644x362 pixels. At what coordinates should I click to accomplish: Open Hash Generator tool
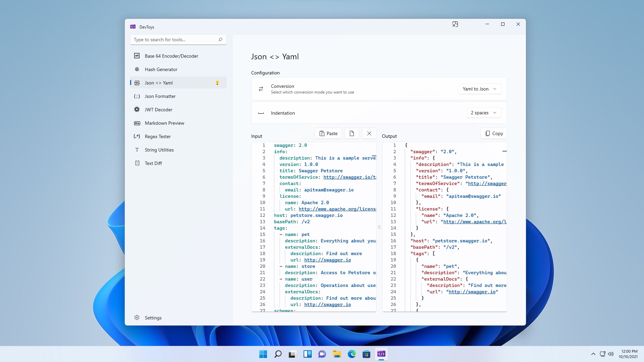click(x=178, y=69)
